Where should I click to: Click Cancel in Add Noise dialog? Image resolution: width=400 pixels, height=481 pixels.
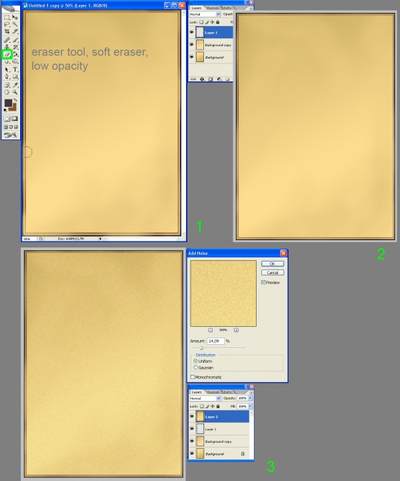click(x=272, y=273)
